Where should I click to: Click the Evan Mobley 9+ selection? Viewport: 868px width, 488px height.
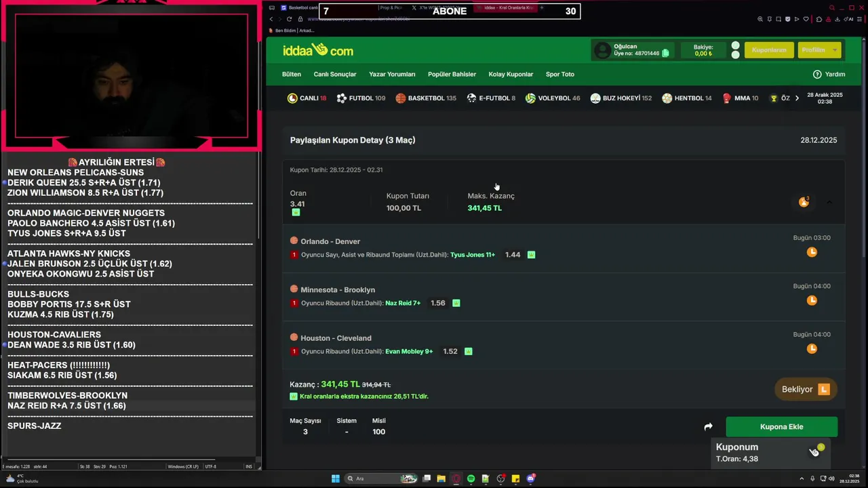click(x=409, y=352)
